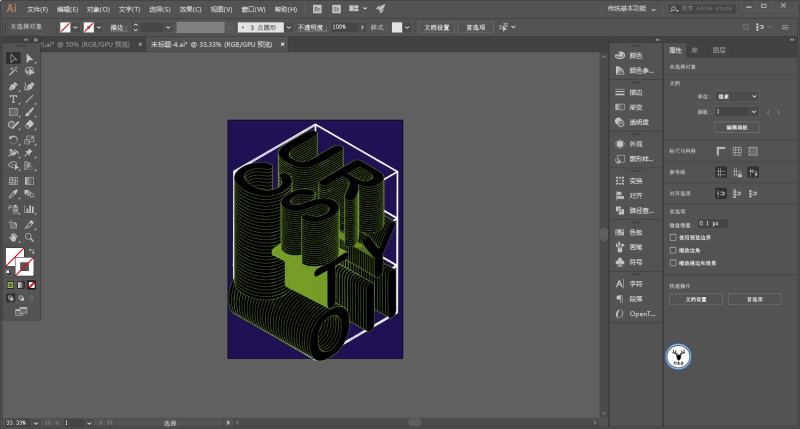Open the 描边 panel
800x429 pixels.
636,92
